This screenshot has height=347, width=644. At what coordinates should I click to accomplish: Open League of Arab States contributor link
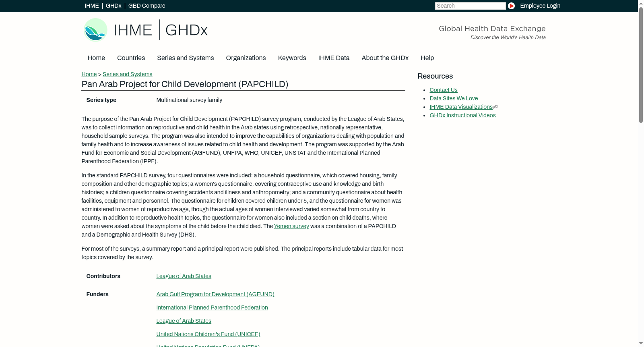coord(184,276)
